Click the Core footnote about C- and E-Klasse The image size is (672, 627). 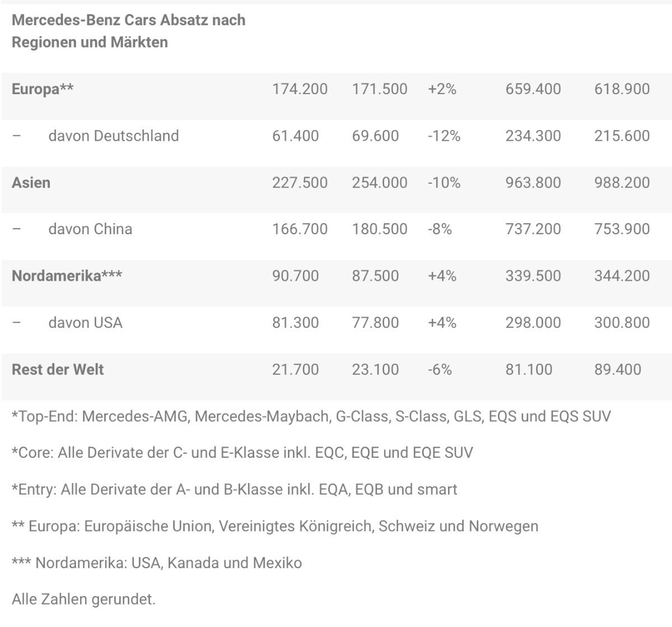tap(242, 453)
